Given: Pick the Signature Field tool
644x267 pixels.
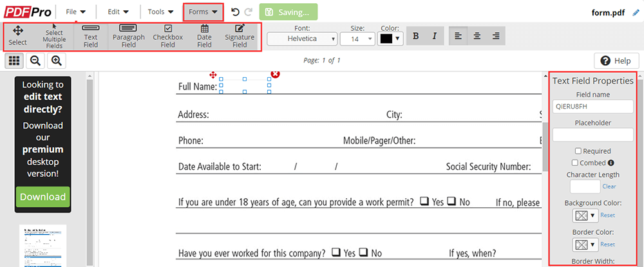Looking at the screenshot, I should coord(240,37).
